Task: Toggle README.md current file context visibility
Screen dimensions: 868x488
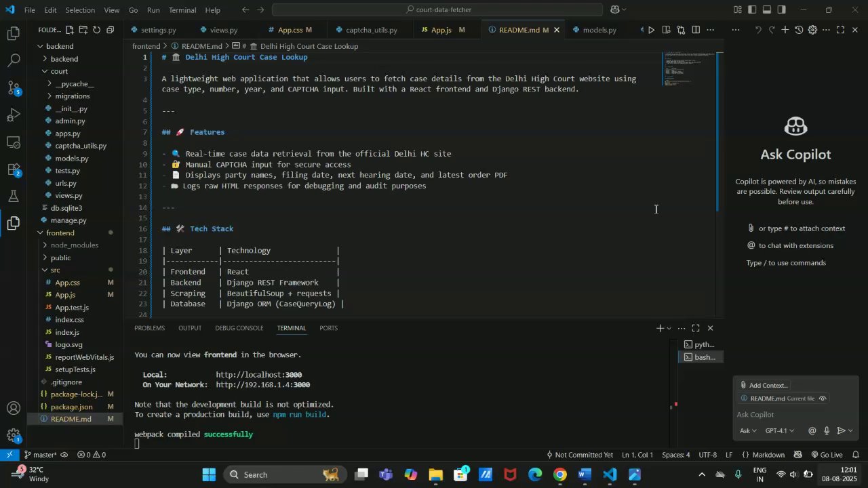Action: coord(823,399)
